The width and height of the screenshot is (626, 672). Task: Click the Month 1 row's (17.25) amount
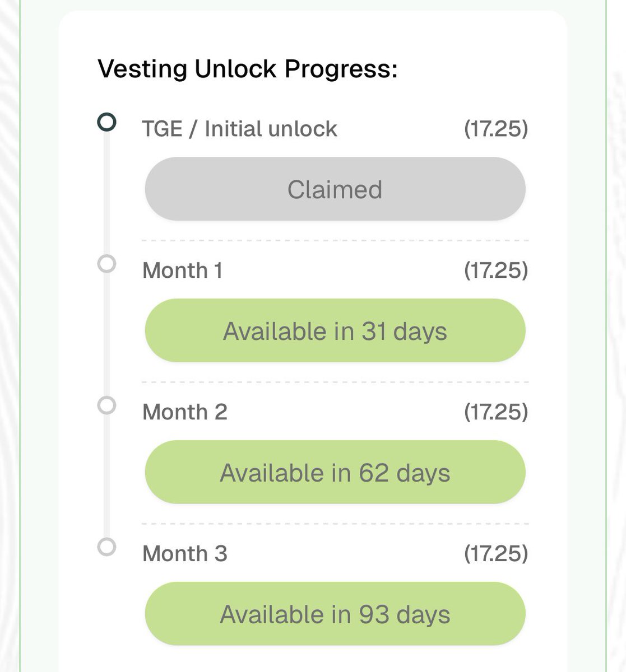click(x=496, y=270)
